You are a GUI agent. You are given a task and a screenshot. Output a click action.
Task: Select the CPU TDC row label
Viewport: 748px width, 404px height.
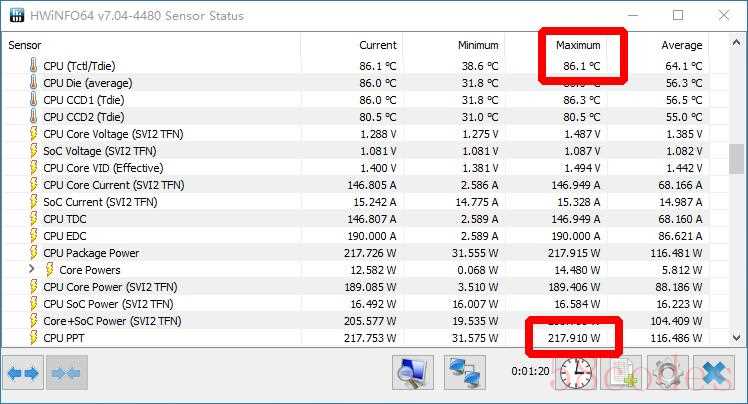pyautogui.click(x=65, y=219)
